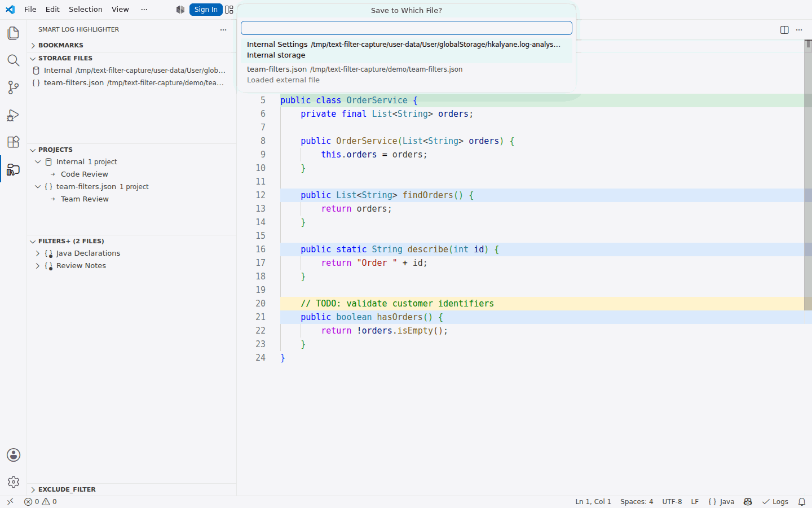Click the remote window status bar icon
Viewport: 812px width, 508px height.
pos(10,501)
